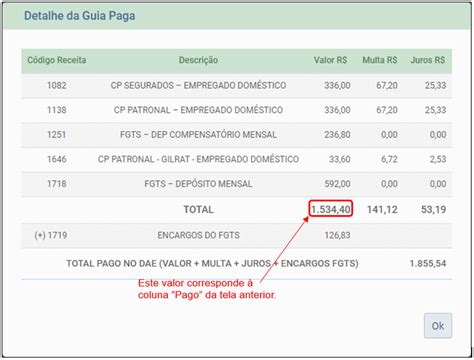Viewport: 474px width, 360px height.
Task: Click the Multa R$ column header
Action: pyautogui.click(x=380, y=60)
